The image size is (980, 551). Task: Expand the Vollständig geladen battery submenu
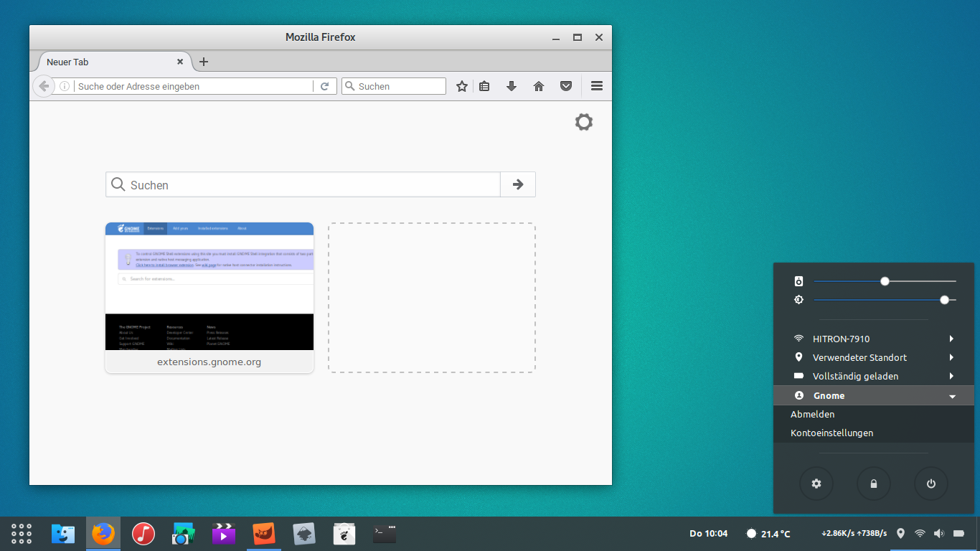[x=874, y=376]
